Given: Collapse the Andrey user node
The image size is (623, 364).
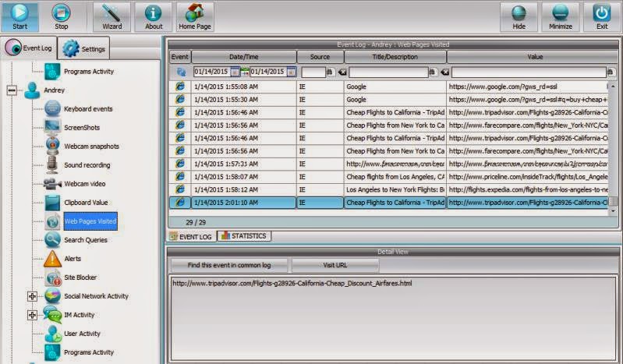Looking at the screenshot, I should tap(12, 90).
